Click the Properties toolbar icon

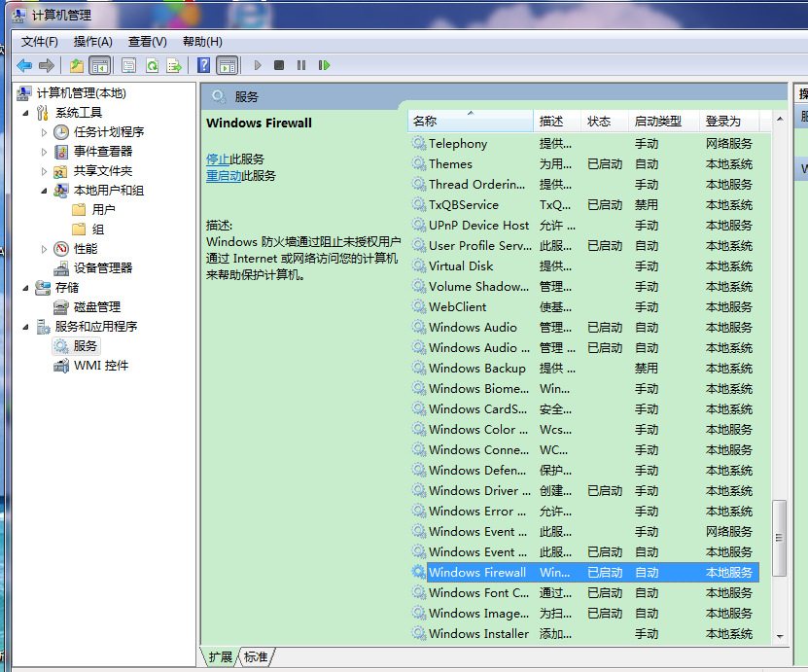pos(128,65)
